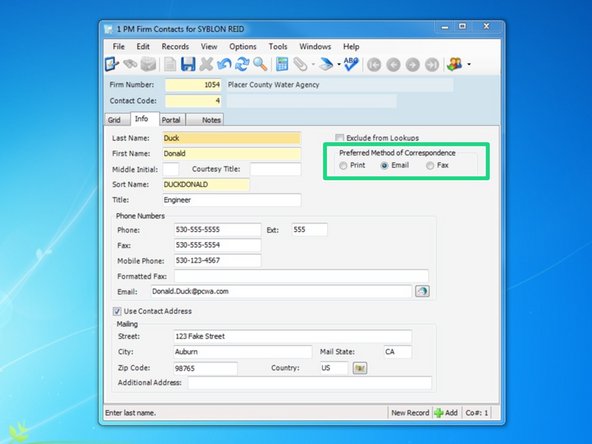Screen dimensions: 592x444
Task: Click the Mobile Phone field 530-123-4567
Action: pyautogui.click(x=217, y=261)
